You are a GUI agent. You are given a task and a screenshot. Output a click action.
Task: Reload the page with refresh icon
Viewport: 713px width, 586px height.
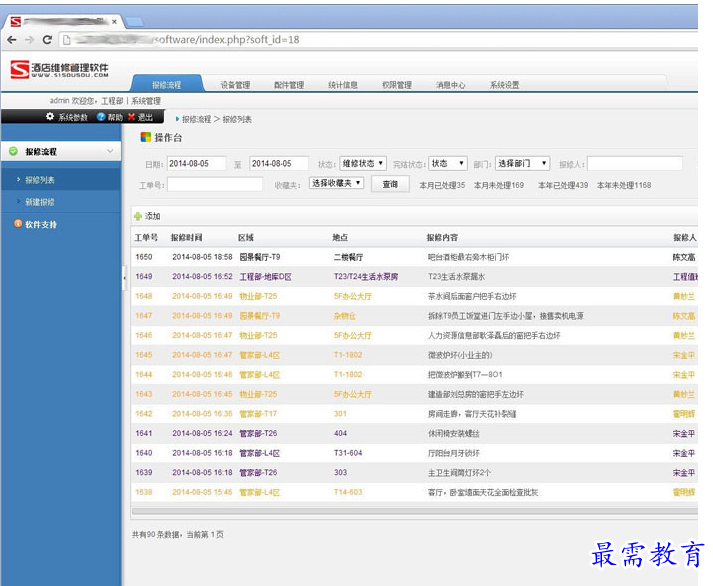point(47,40)
